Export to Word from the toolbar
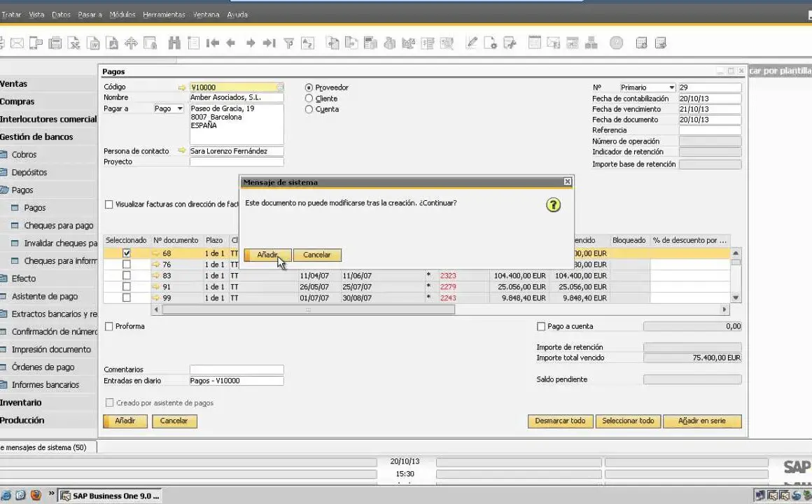 click(93, 43)
